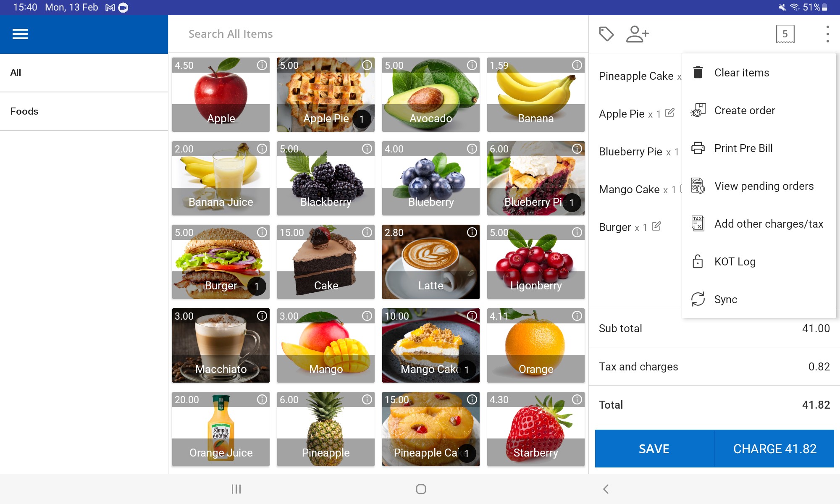Select the Foods category
840x504 pixels.
[x=84, y=111]
